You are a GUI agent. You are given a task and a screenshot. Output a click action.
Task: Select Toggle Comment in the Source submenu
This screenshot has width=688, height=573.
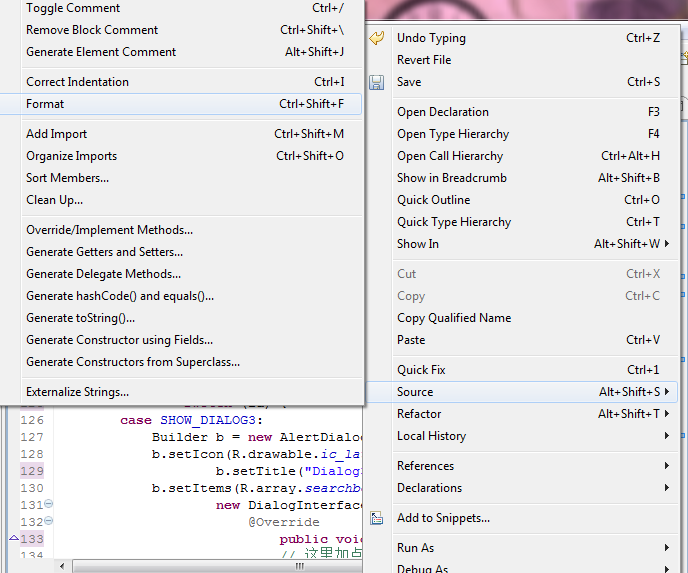point(182,8)
